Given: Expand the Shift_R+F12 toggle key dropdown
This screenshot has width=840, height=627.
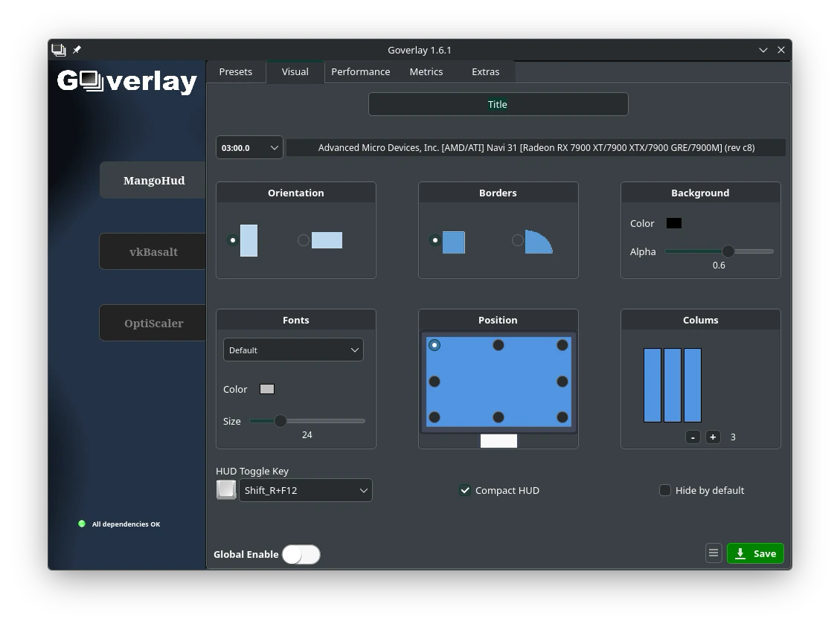Looking at the screenshot, I should click(x=305, y=490).
